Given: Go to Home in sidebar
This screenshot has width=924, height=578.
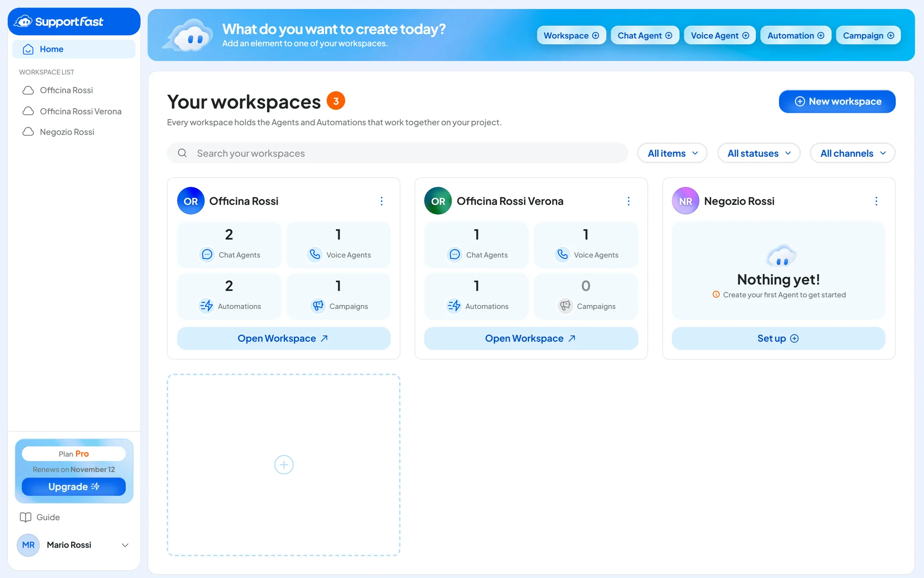Looking at the screenshot, I should pos(74,49).
